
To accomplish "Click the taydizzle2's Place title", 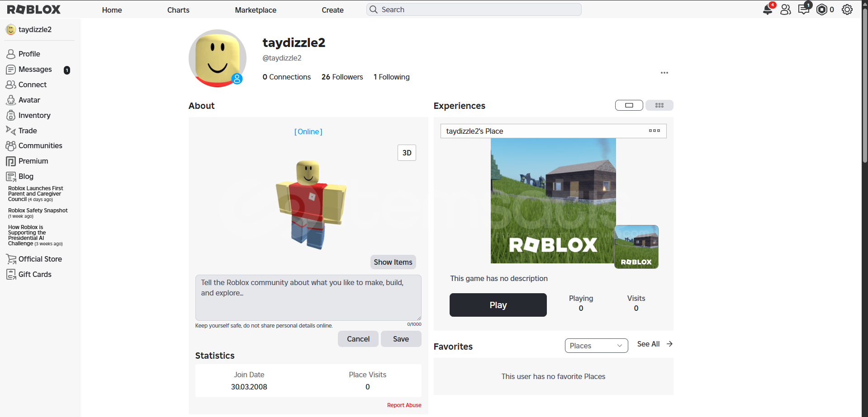I will [x=474, y=131].
